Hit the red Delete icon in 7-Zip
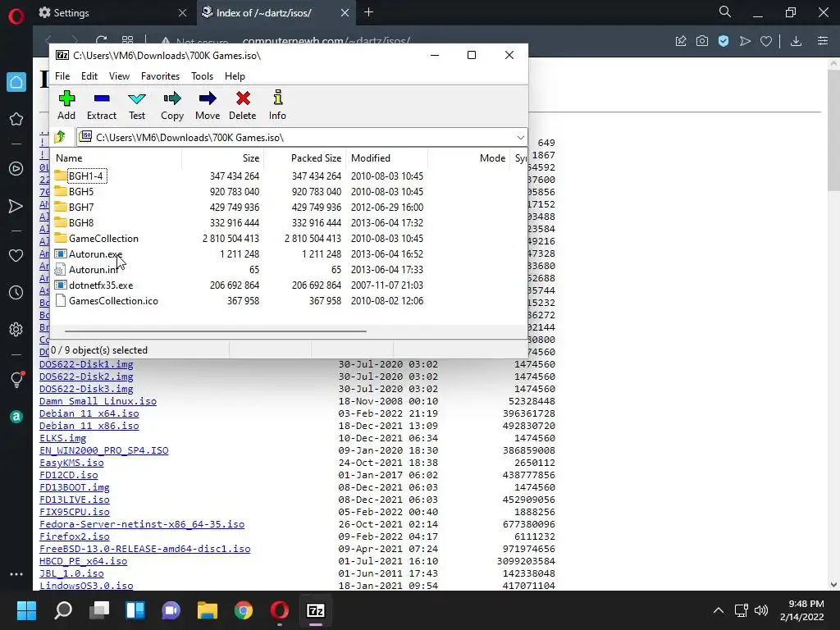 point(242,106)
